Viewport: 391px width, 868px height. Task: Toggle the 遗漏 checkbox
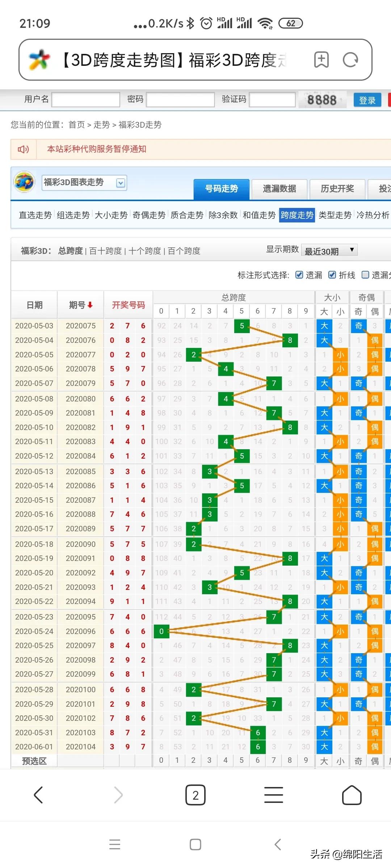coord(299,275)
